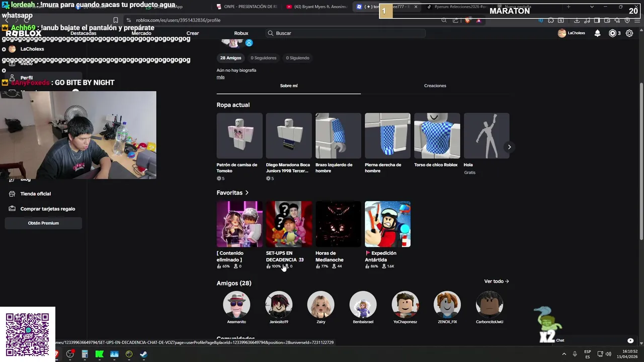Open friend CarboncitoUwU's avatar
644x362 pixels.
coord(489,305)
